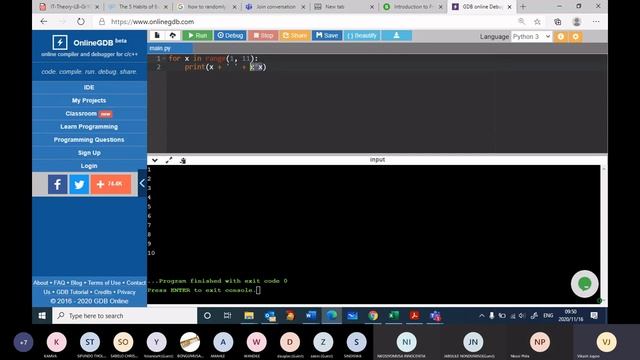640x360 pixels.
Task: Click the orange plus share counter
Action: pos(111,184)
